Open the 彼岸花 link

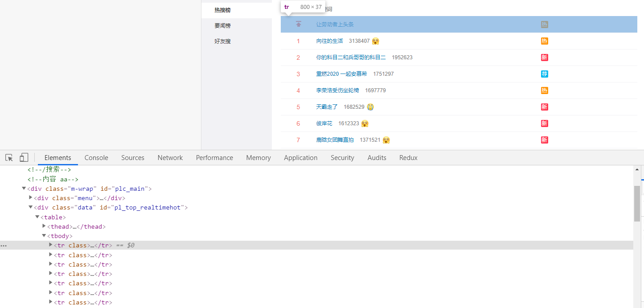[324, 123]
